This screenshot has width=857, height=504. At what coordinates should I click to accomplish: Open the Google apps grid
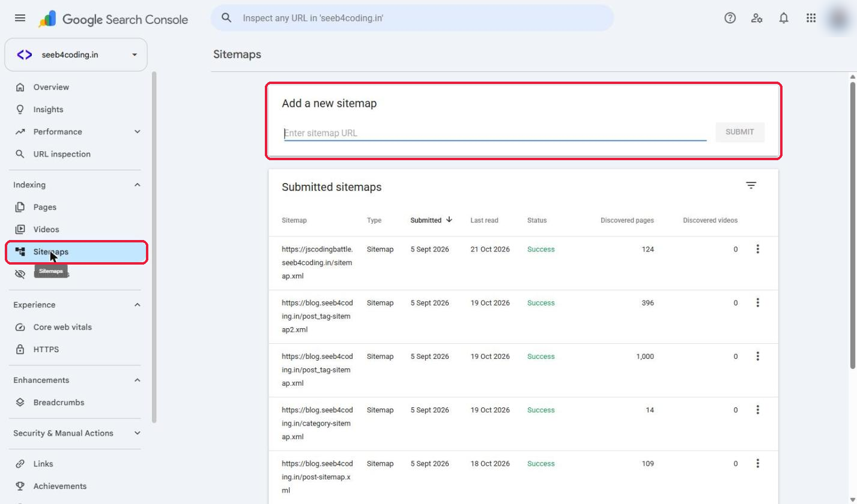[x=811, y=18]
